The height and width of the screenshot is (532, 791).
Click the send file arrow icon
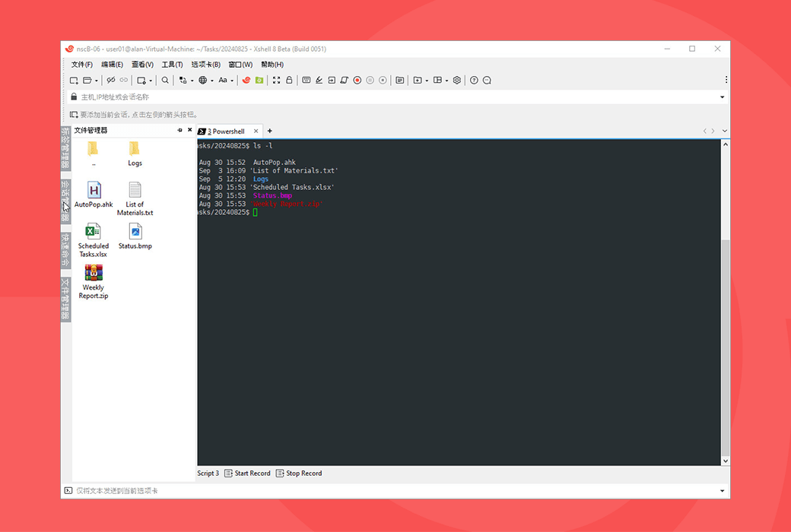point(332,80)
